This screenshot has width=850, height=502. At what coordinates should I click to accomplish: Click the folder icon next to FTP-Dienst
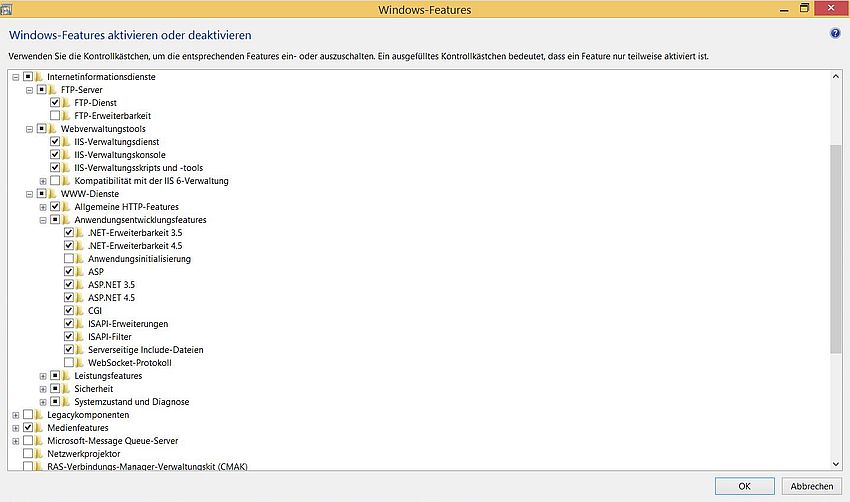[66, 102]
